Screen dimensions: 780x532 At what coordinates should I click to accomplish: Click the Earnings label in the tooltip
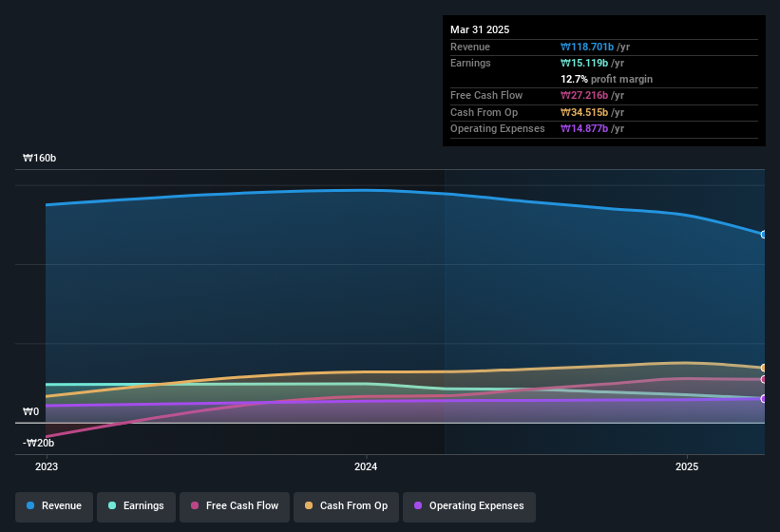click(x=470, y=63)
